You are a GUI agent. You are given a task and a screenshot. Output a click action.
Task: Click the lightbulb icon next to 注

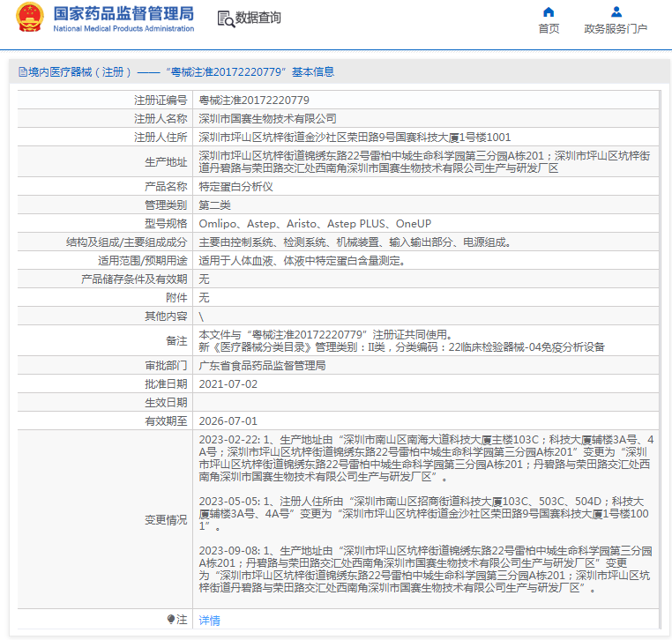click(171, 619)
